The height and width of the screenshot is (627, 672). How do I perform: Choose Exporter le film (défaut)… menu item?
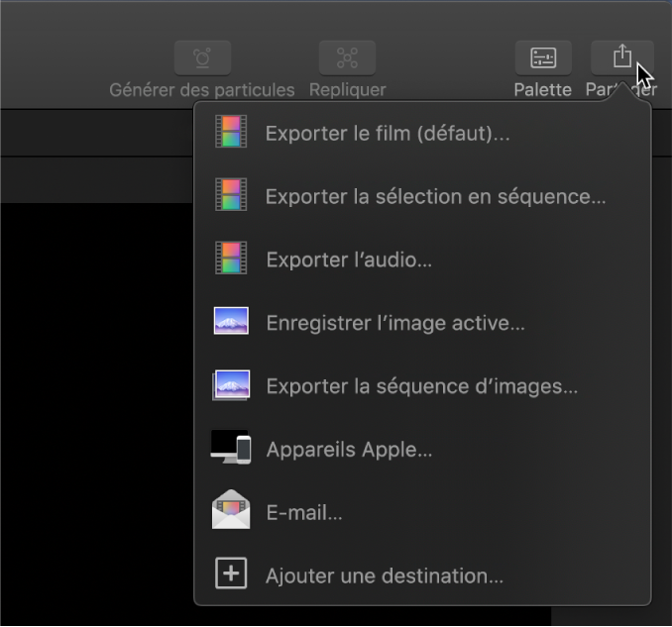pos(388,133)
